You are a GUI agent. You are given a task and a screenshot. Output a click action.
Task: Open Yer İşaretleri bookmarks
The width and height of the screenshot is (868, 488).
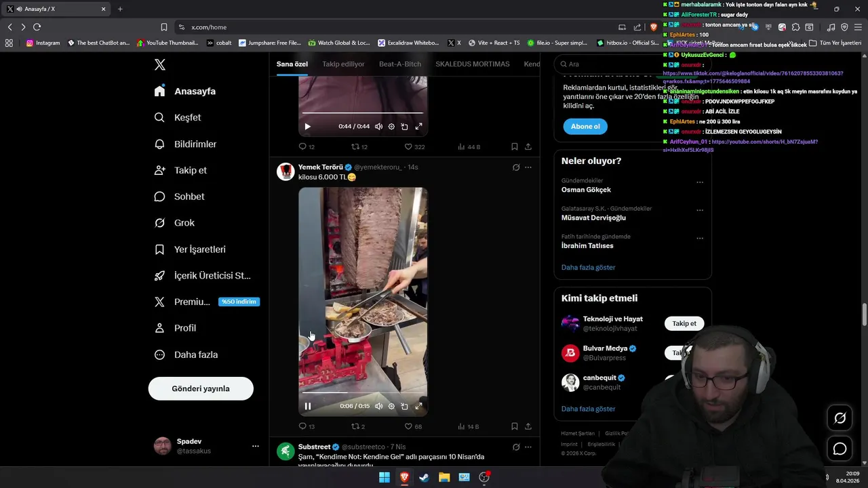tap(190, 249)
